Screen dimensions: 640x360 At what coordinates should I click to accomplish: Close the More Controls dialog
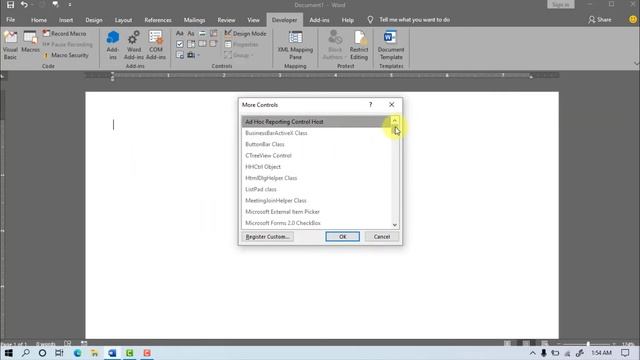[x=391, y=104]
